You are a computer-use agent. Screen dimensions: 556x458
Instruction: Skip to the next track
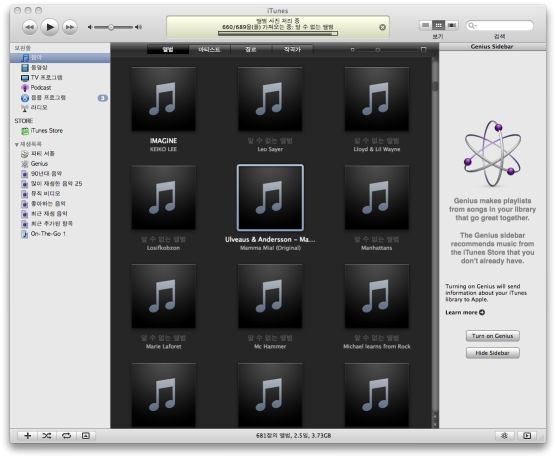pyautogui.click(x=70, y=27)
